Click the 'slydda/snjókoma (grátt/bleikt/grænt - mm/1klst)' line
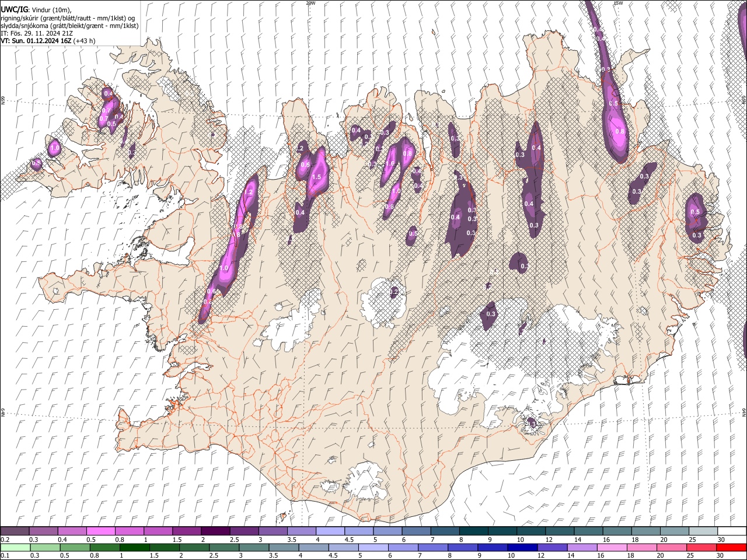Image resolution: width=747 pixels, height=560 pixels. point(69,26)
